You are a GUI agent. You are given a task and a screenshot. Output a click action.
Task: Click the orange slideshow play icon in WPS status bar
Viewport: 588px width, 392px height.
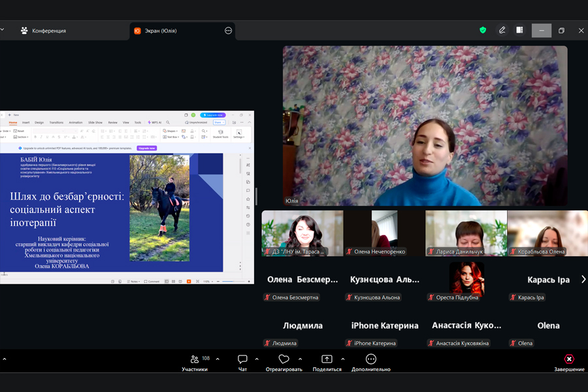tap(189, 282)
